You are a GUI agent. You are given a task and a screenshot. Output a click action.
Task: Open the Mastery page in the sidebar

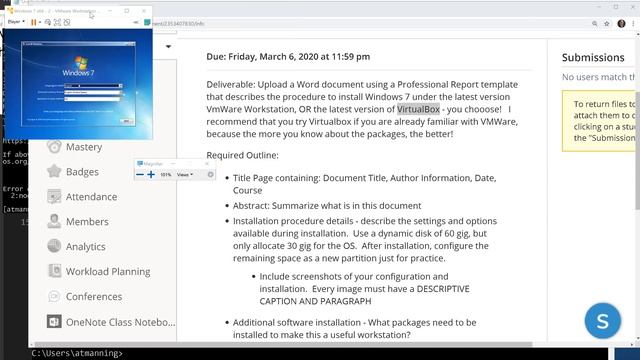tap(84, 147)
